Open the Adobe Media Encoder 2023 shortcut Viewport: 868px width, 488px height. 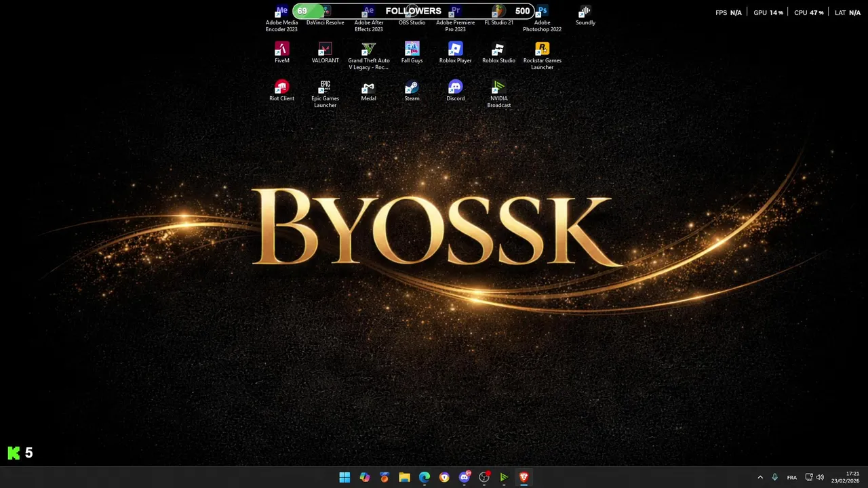point(281,19)
